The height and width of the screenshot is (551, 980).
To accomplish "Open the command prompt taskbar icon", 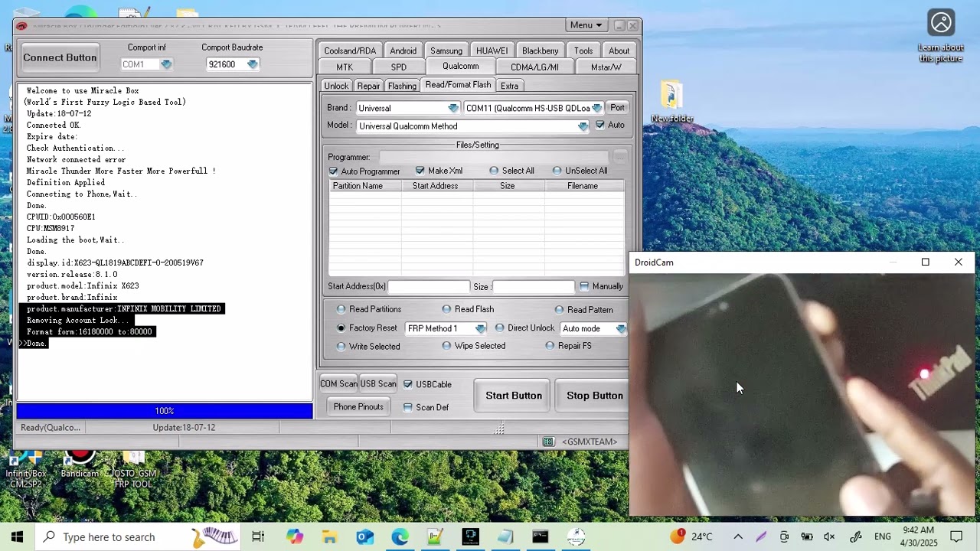I will click(541, 536).
